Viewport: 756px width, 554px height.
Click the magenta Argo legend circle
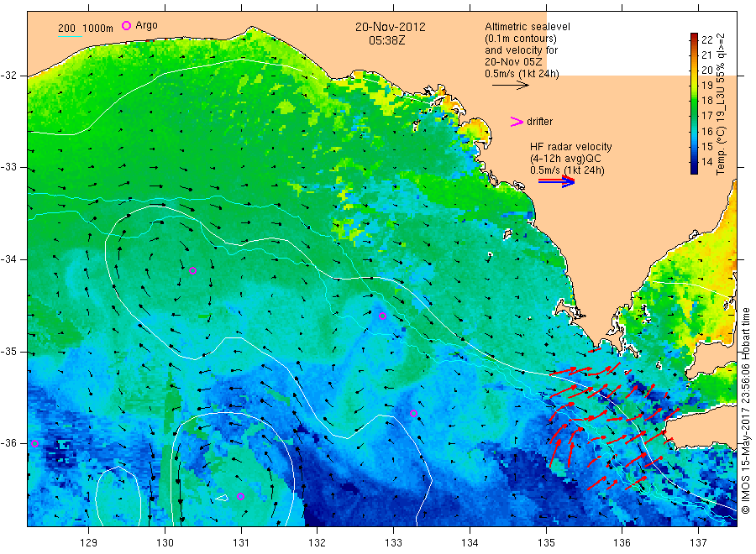tap(126, 25)
